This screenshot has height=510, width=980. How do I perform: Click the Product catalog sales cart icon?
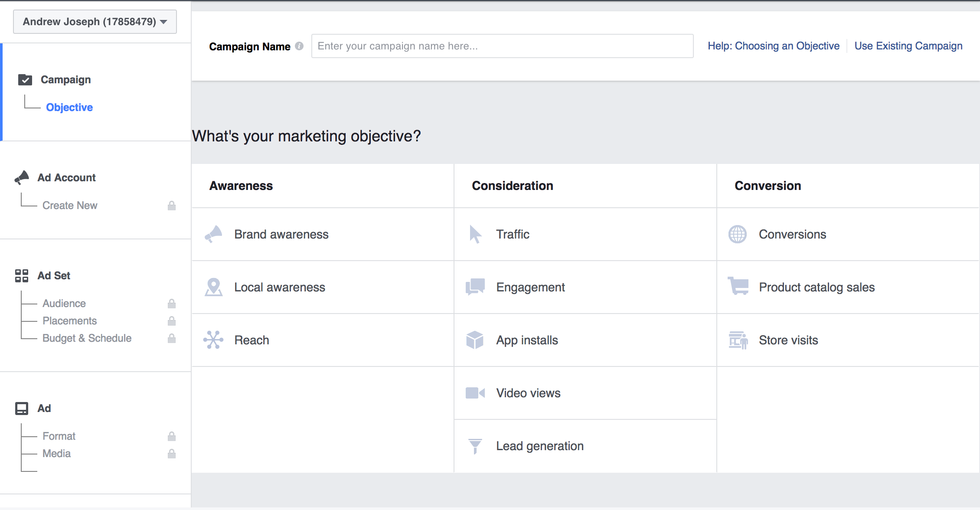coord(738,286)
